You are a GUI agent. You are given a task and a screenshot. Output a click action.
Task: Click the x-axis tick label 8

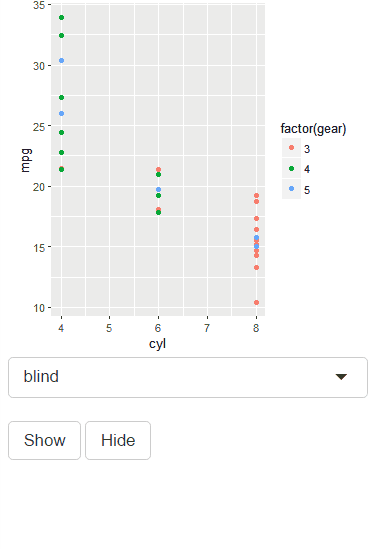tap(256, 328)
